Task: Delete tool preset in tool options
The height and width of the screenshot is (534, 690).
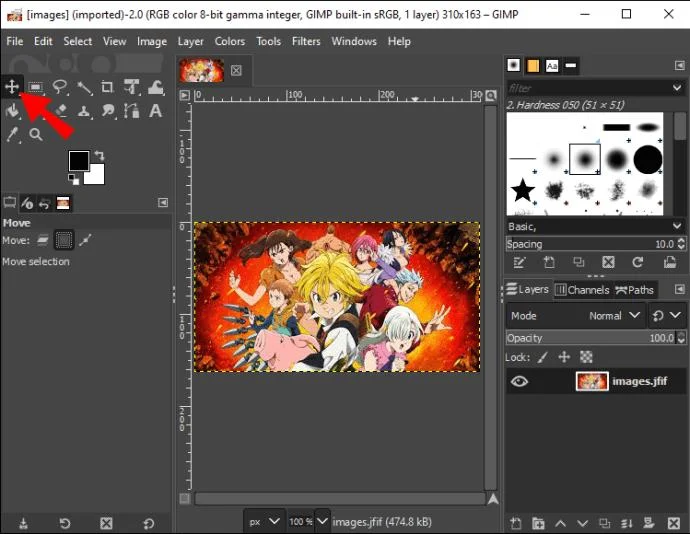Action: click(106, 523)
